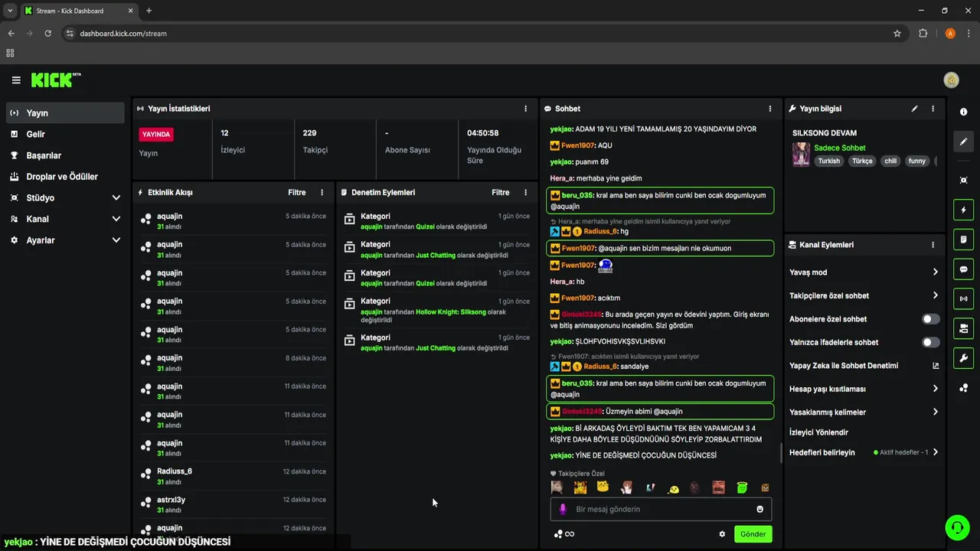Open the emoji picker in message box
The height and width of the screenshot is (551, 980).
760,509
